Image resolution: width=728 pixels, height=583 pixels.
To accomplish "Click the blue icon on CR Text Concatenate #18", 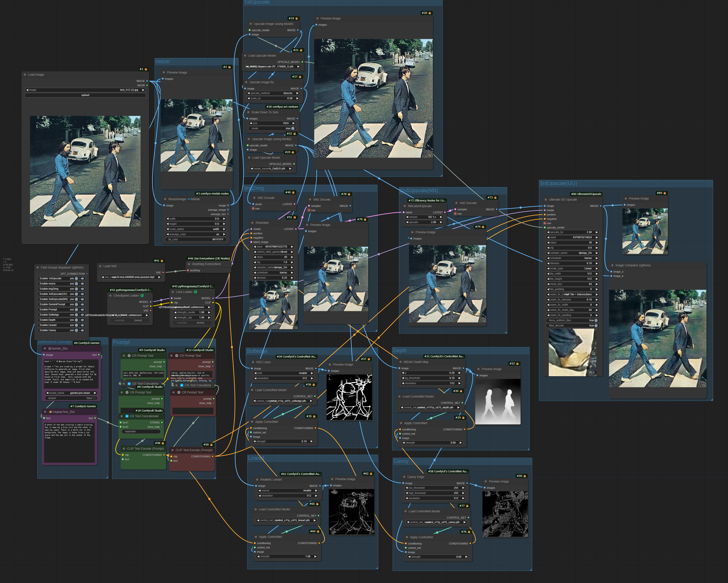I will click(127, 416).
